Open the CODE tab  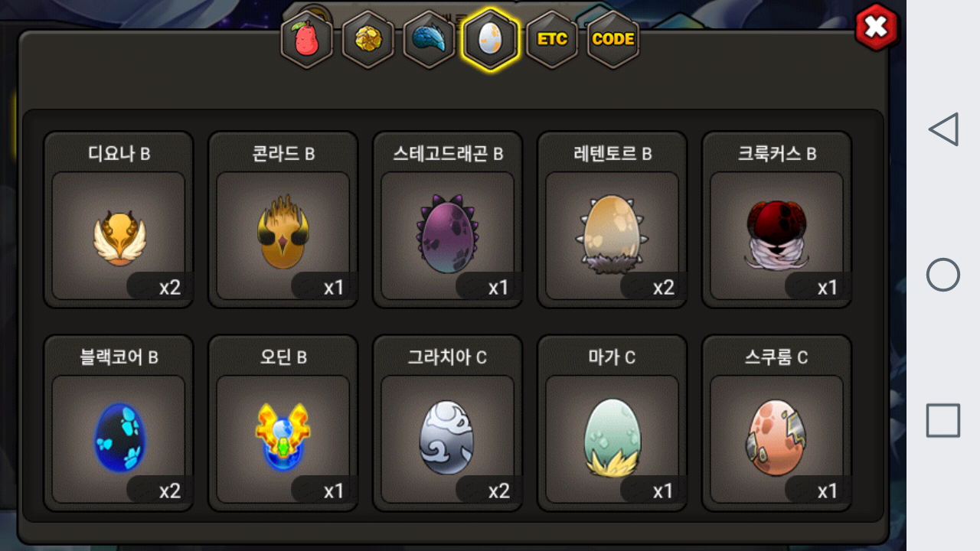pyautogui.click(x=613, y=39)
